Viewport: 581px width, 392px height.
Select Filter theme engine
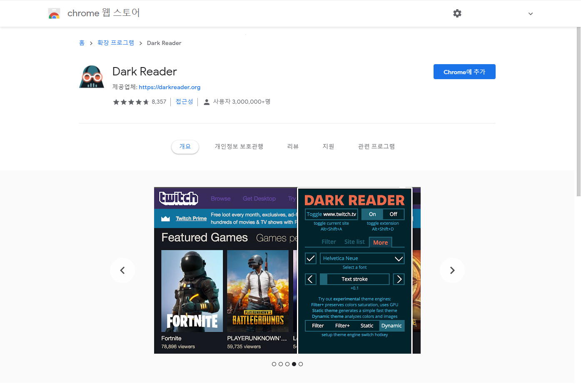(x=318, y=326)
